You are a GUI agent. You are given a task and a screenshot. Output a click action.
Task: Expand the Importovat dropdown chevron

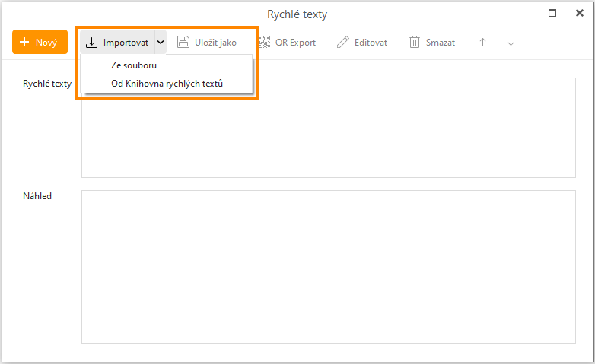pos(161,43)
